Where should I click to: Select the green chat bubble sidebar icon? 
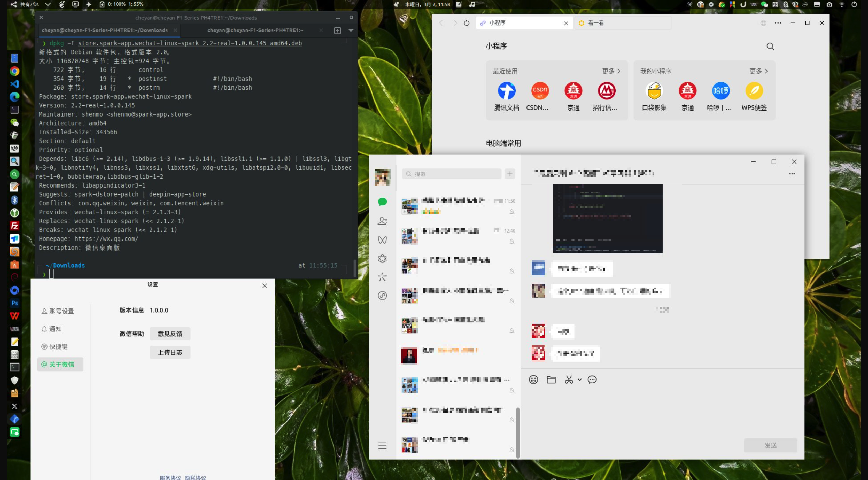(382, 202)
